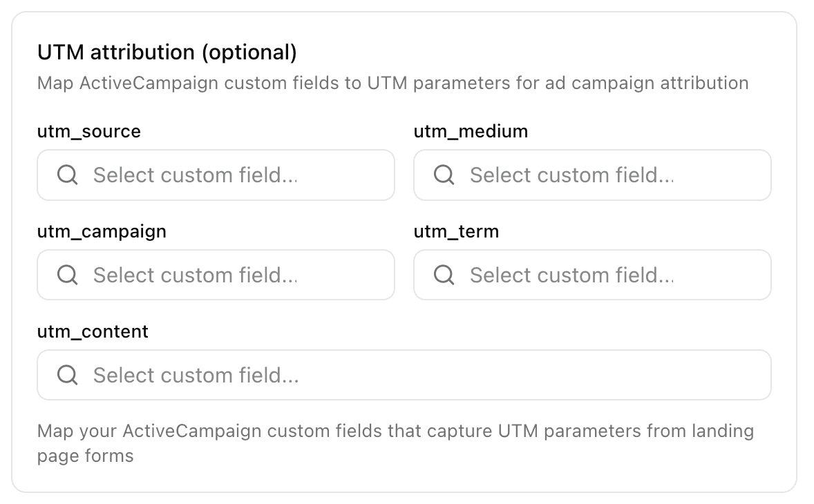Focus the placeholder text under utm_campaign
The width and height of the screenshot is (814, 504).
(196, 275)
